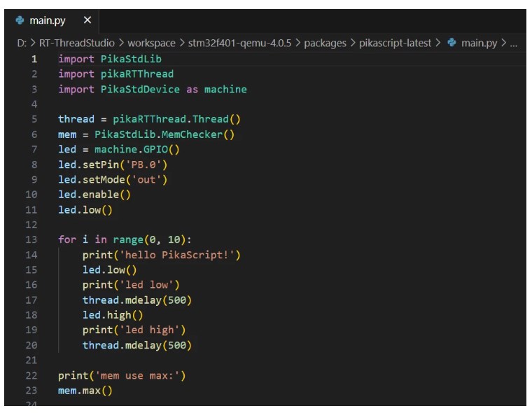532x413 pixels.
Task: Click the 'import pikaRTThread' line
Action: (x=115, y=74)
